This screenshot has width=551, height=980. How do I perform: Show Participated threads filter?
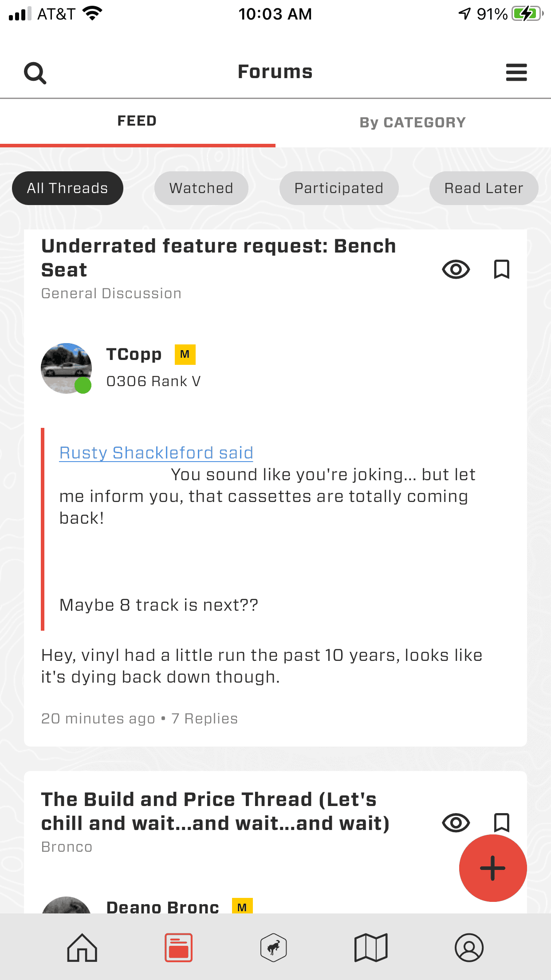click(339, 188)
